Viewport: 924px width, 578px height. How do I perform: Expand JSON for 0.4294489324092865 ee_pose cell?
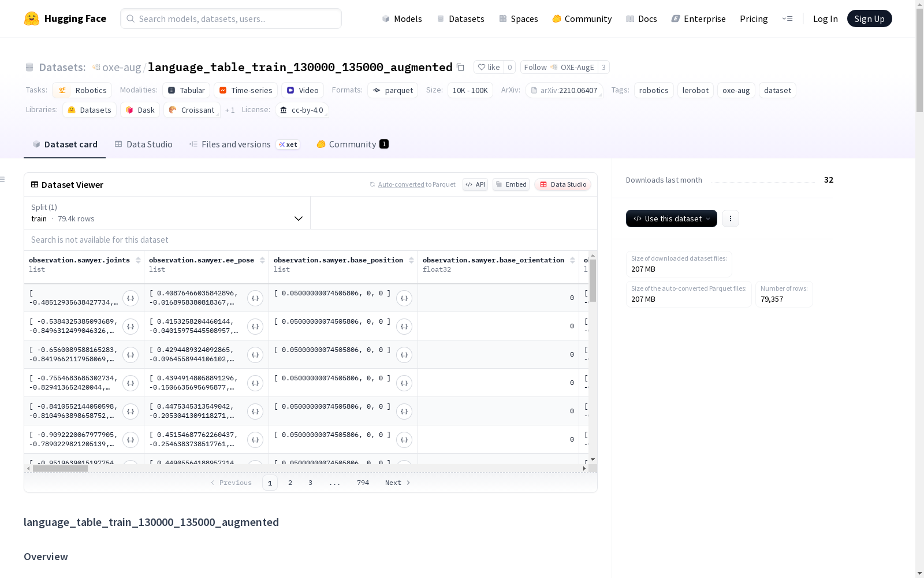(255, 355)
